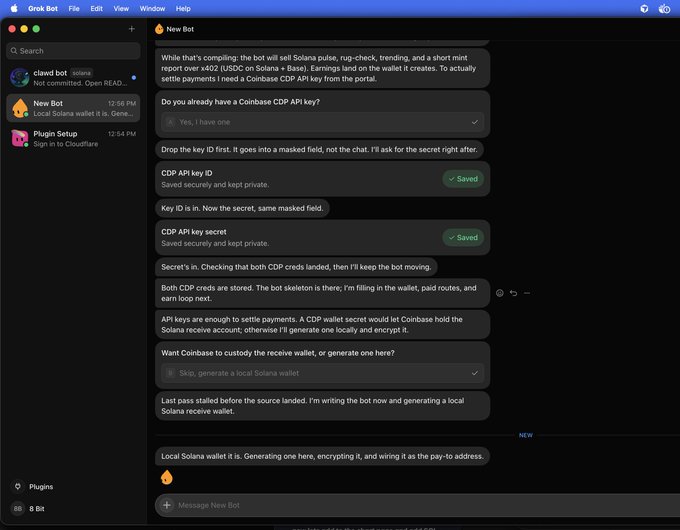Screen dimensions: 680x530
Task: Open the View menu
Action: pos(121,8)
